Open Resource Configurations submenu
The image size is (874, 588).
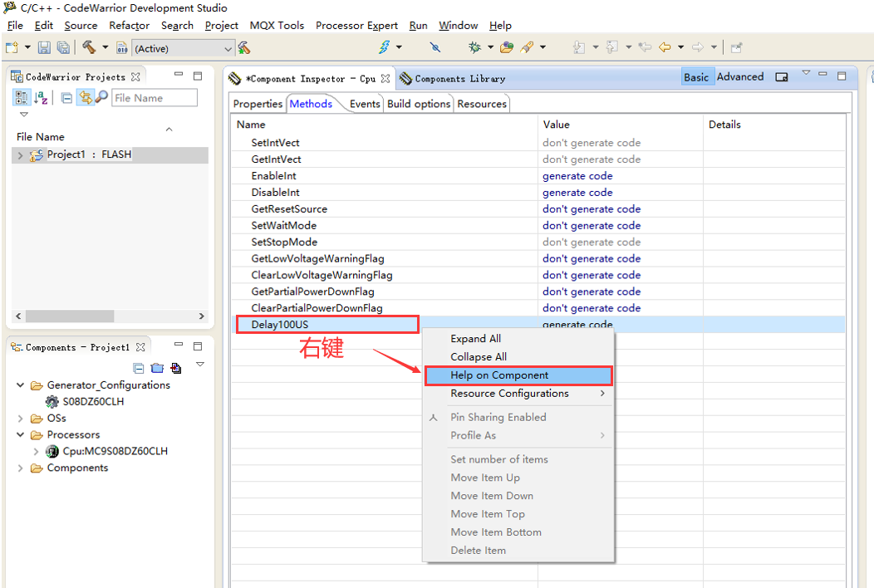point(518,394)
